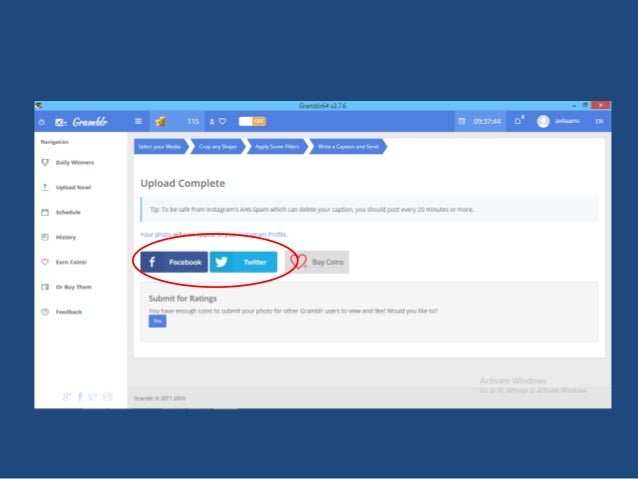
Task: Open Feedback in the navigation
Action: coord(68,312)
